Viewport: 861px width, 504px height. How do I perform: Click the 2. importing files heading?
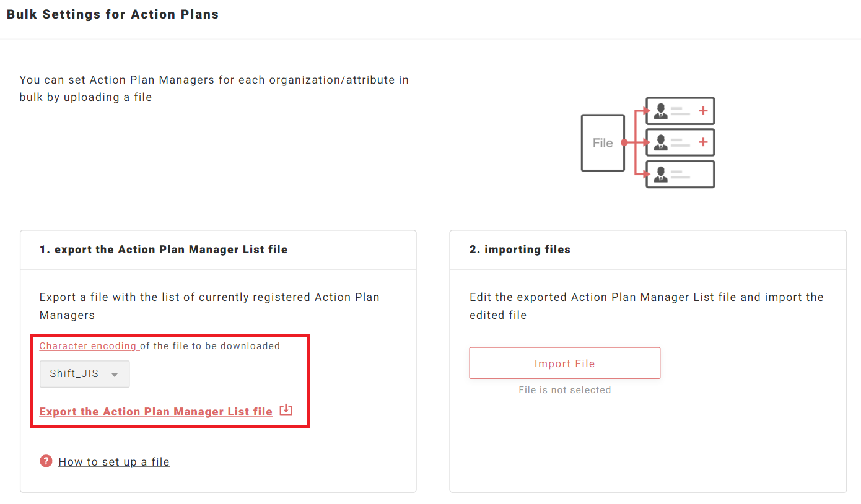coord(520,250)
